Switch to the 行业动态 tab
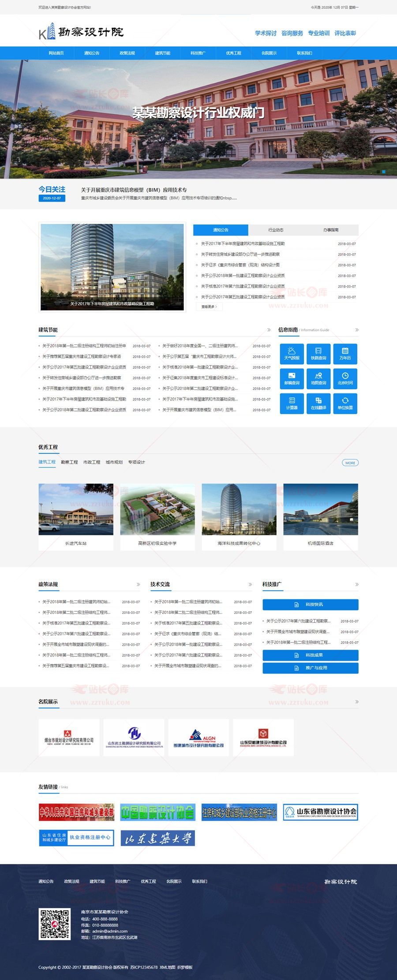The height and width of the screenshot is (980, 397). pyautogui.click(x=276, y=230)
